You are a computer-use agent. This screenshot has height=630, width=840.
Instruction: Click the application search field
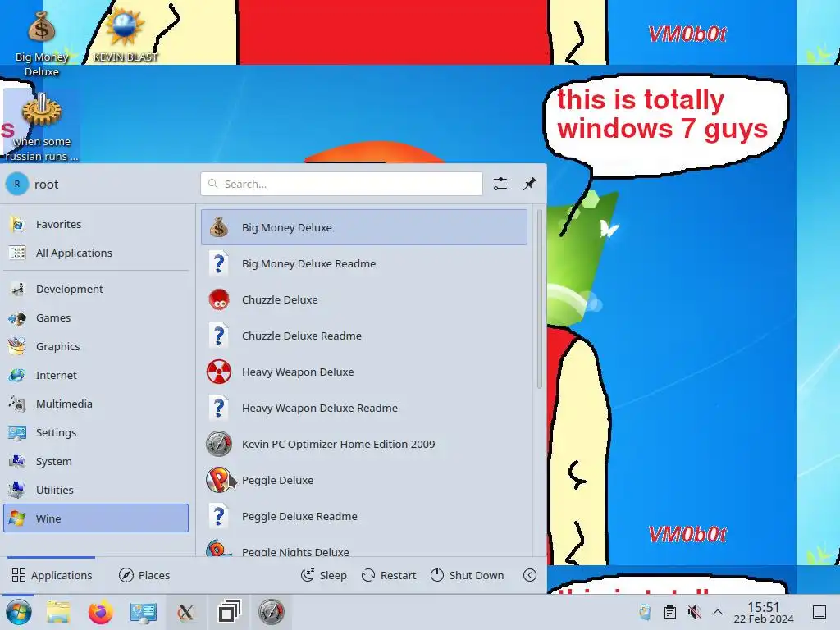point(341,184)
